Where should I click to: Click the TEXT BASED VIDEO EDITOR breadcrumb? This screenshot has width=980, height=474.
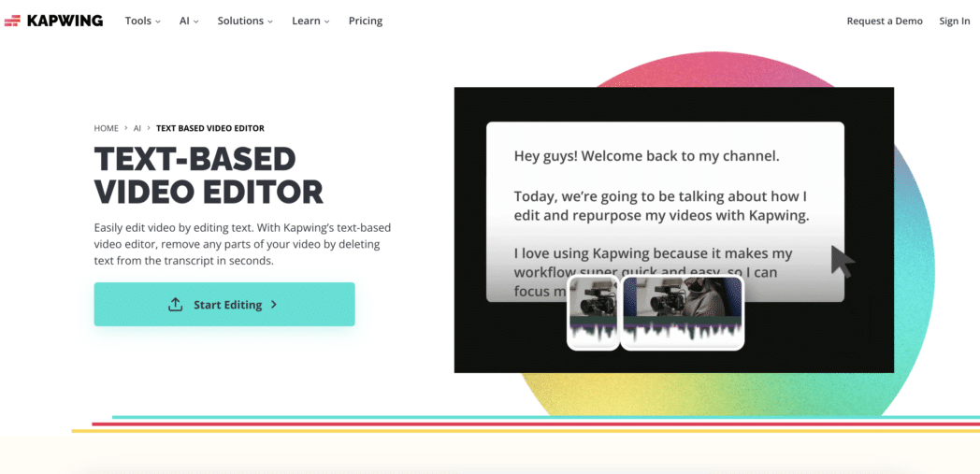(x=210, y=128)
